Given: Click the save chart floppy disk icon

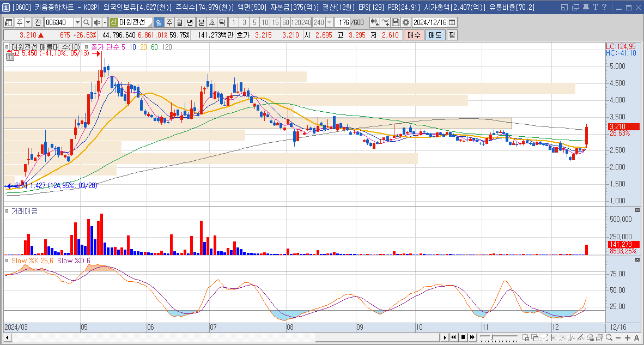Looking at the screenshot, I should click(396, 22).
